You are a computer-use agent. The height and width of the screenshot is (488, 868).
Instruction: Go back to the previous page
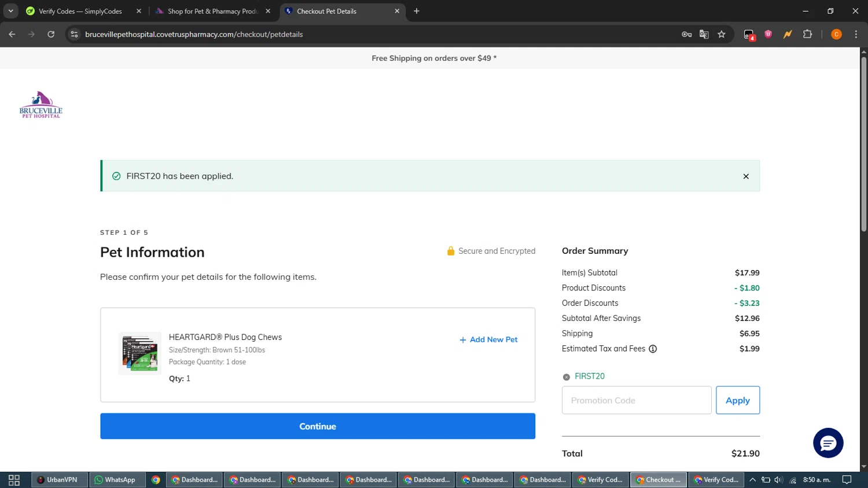[x=12, y=34]
